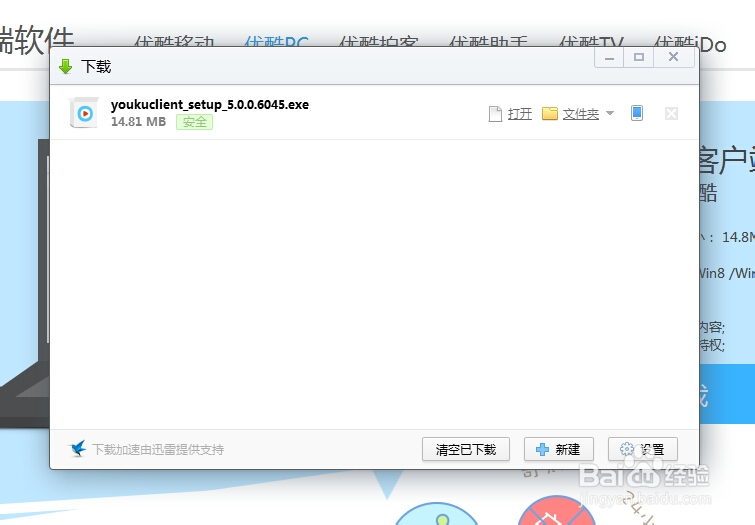Click 清空已下载 to clear downloads

point(466,449)
